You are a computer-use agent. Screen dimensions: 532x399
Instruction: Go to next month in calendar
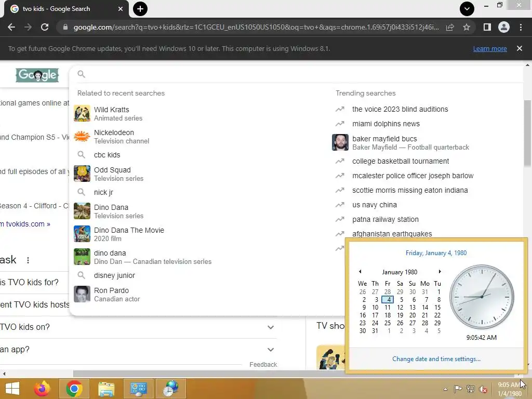pyautogui.click(x=440, y=271)
